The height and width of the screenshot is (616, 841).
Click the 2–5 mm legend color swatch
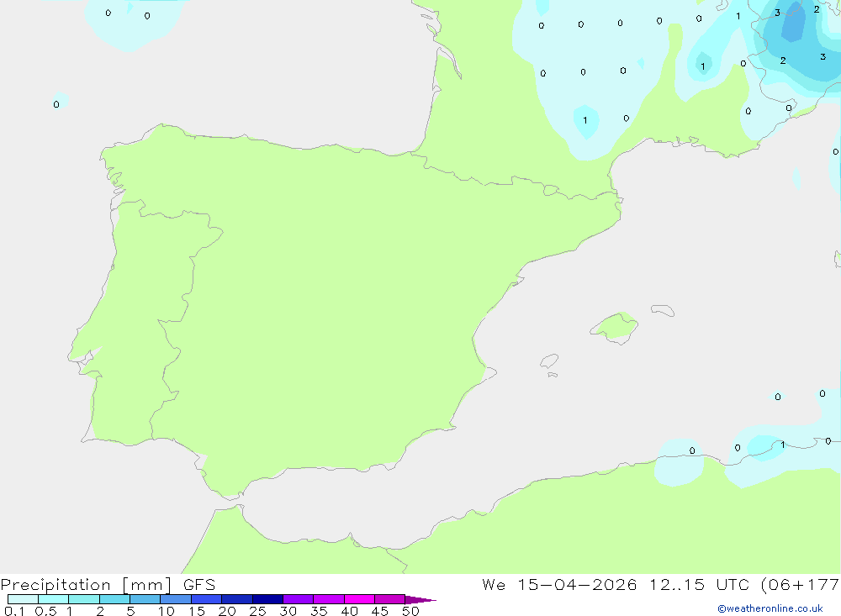(114, 599)
